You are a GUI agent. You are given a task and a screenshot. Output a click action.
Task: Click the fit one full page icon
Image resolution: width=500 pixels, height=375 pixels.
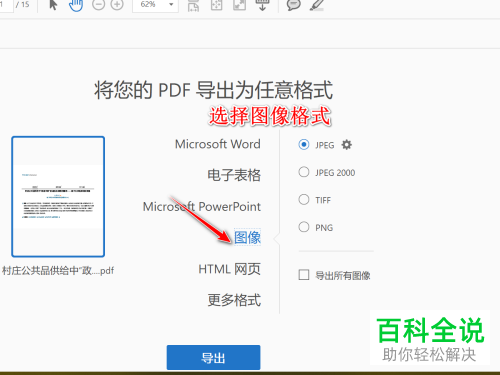(x=217, y=5)
